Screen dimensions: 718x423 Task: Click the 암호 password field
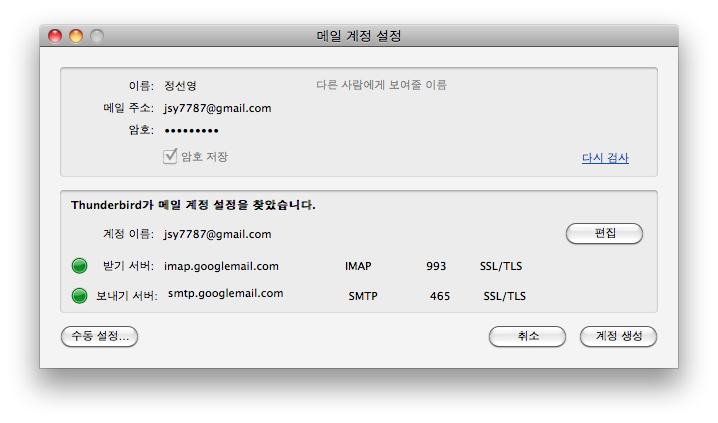click(x=191, y=130)
